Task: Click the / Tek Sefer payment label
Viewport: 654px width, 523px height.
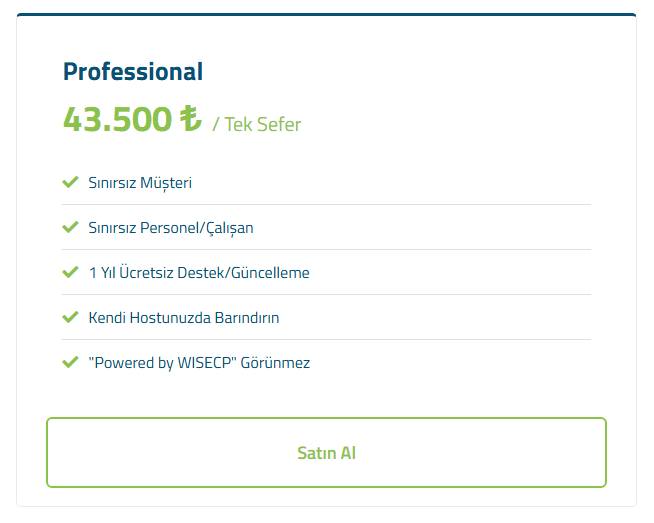Action: 257,124
